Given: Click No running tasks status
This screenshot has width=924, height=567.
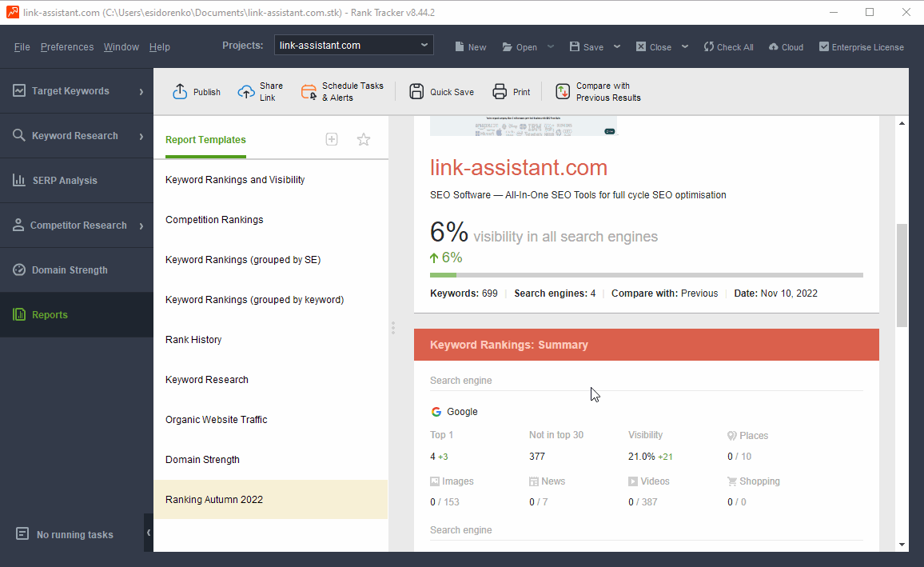Looking at the screenshot, I should [75, 534].
